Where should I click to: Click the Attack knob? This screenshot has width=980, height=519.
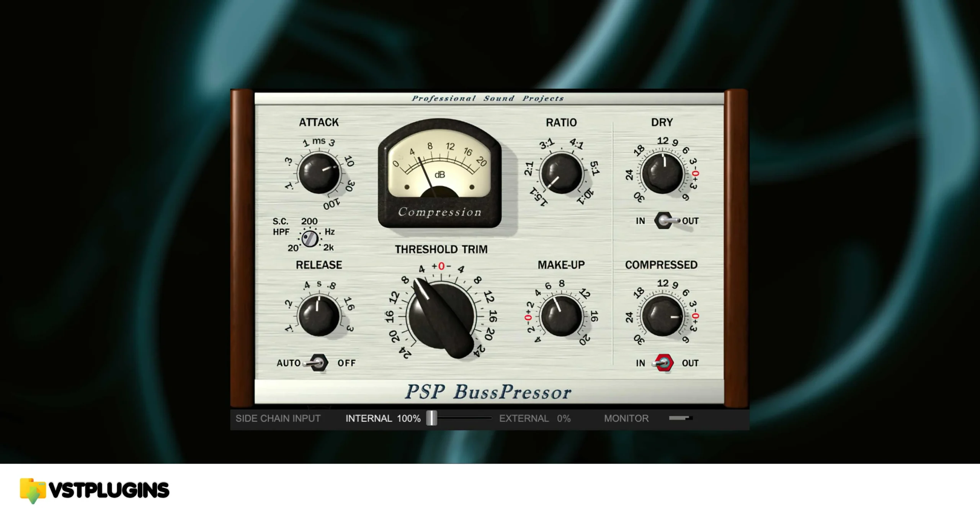pyautogui.click(x=318, y=173)
